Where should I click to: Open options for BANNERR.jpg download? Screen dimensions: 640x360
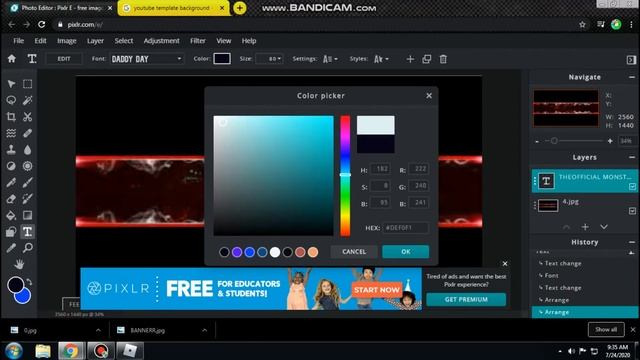pos(204,330)
